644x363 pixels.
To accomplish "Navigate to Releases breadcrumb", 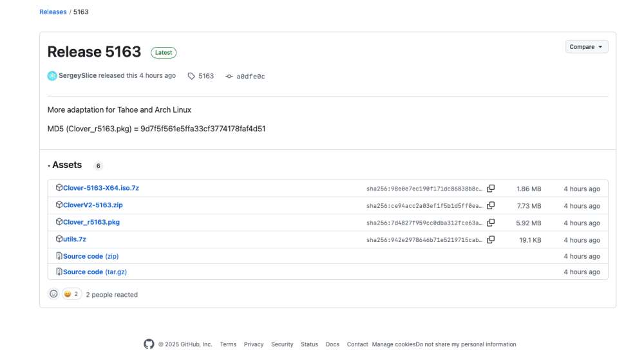I will (53, 12).
